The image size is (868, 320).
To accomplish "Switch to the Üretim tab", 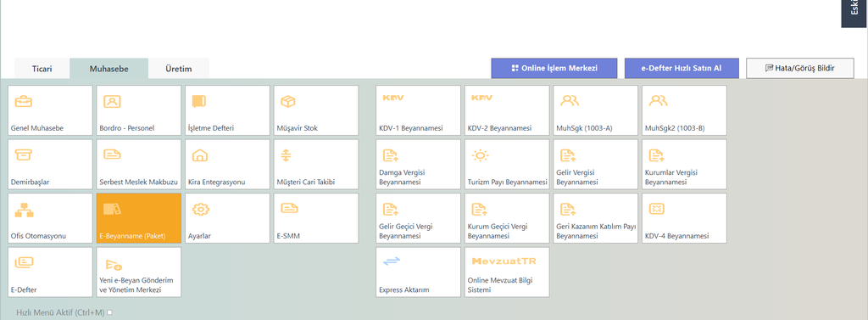I will [x=179, y=69].
